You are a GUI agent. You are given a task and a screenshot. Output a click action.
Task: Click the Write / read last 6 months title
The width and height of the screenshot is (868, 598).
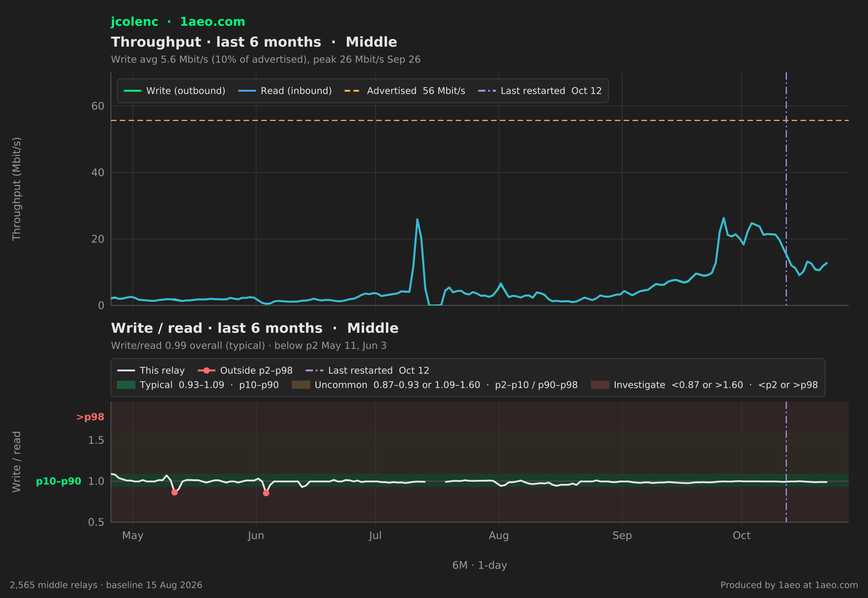[255, 328]
